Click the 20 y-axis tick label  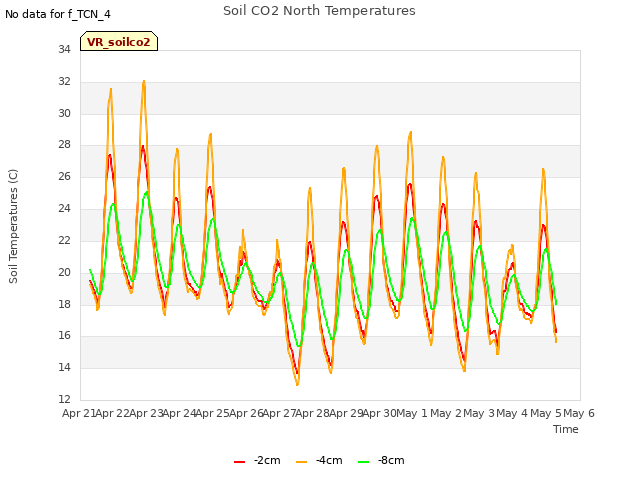(64, 272)
